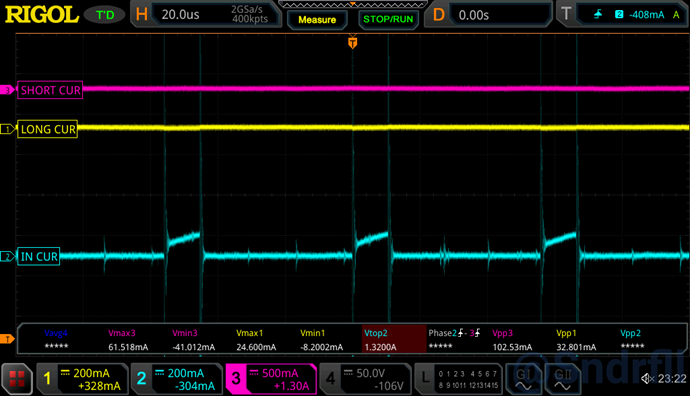
Task: Toggle channel 3 settings box
Action: (x=271, y=379)
